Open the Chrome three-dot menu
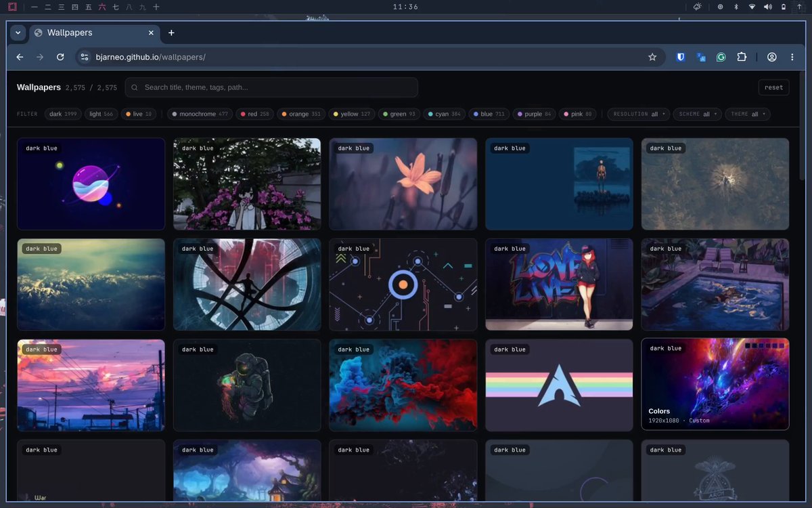812x508 pixels. point(792,58)
